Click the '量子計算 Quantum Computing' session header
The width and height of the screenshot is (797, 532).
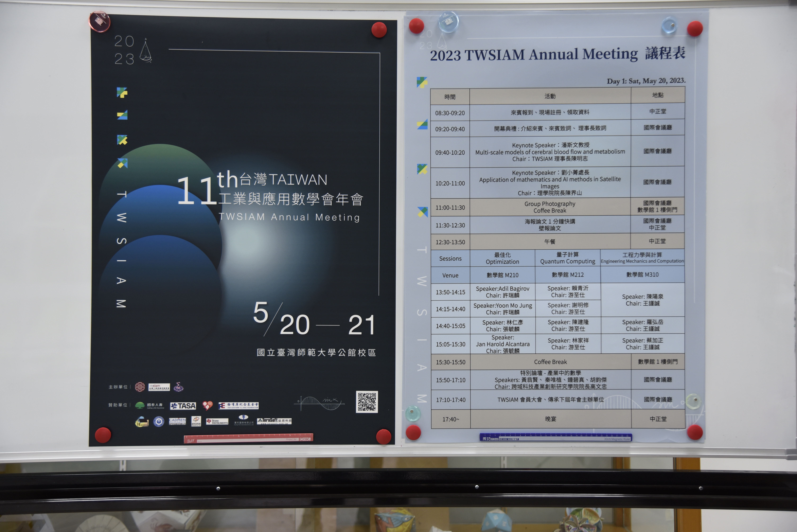point(568,258)
